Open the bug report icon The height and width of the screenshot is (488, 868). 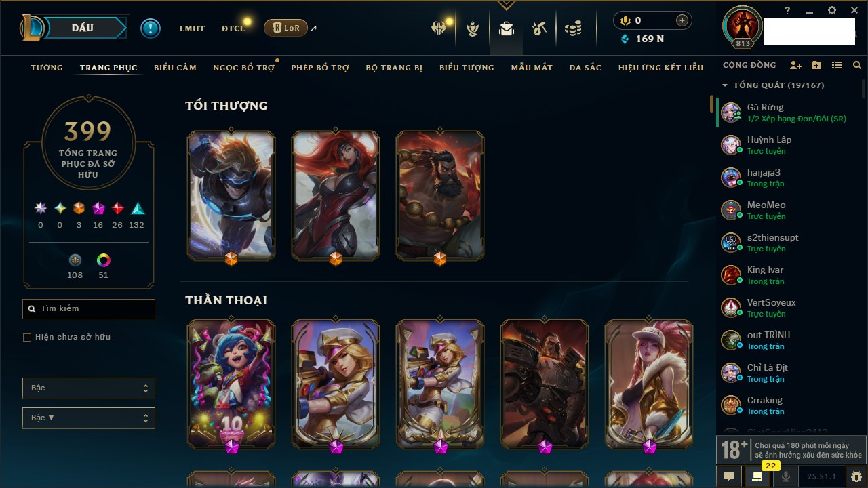tap(857, 476)
